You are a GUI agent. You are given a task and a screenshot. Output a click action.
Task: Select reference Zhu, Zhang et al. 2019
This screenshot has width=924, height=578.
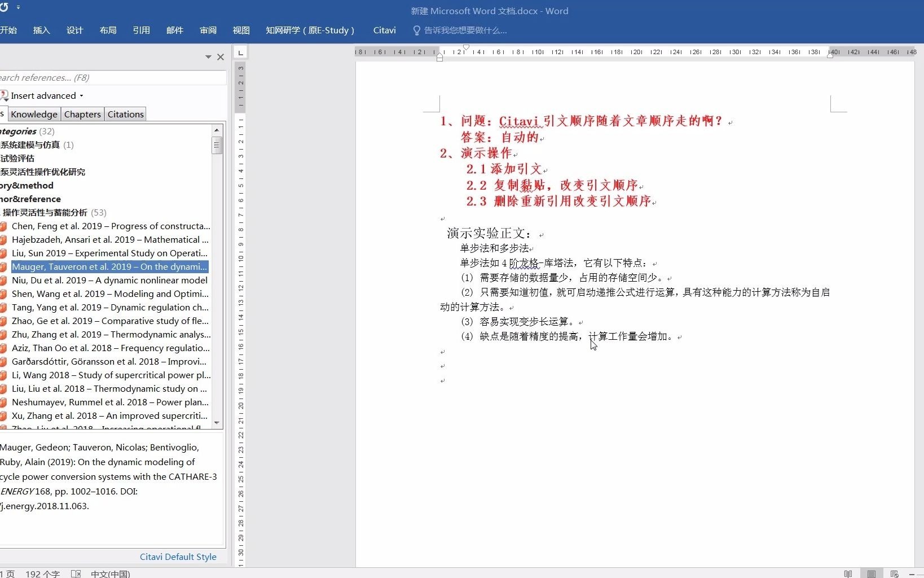(x=111, y=335)
